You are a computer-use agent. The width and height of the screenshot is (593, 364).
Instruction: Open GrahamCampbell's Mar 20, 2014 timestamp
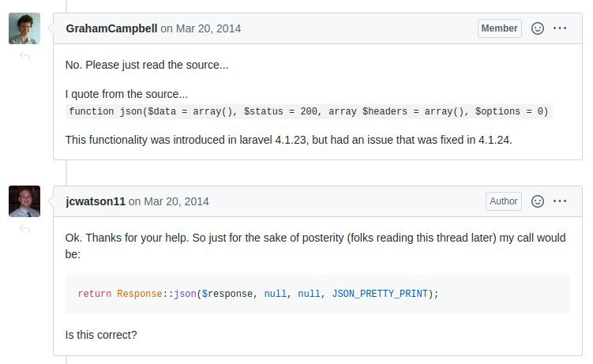[208, 28]
